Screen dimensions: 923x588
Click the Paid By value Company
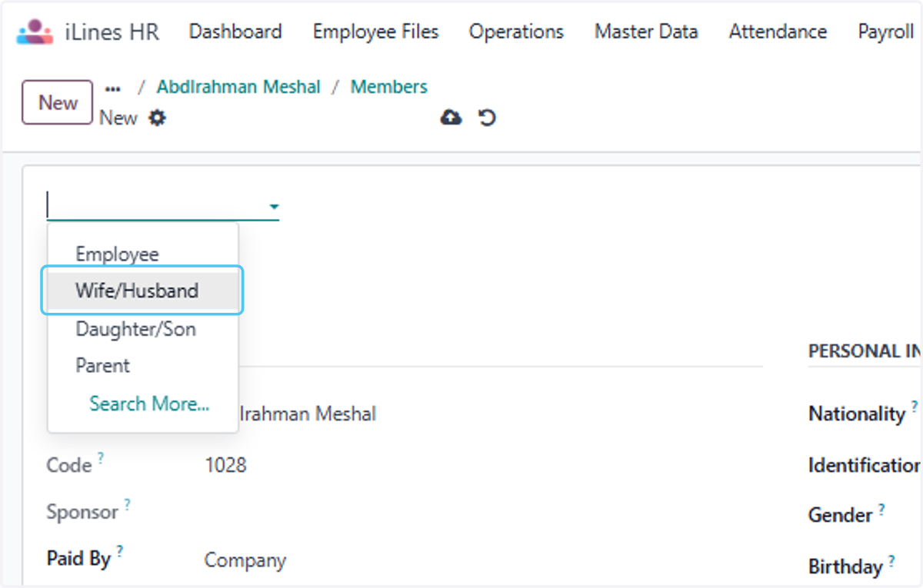245,560
